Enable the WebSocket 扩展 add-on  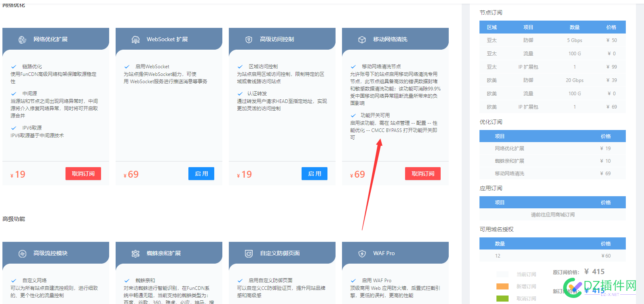201,174
